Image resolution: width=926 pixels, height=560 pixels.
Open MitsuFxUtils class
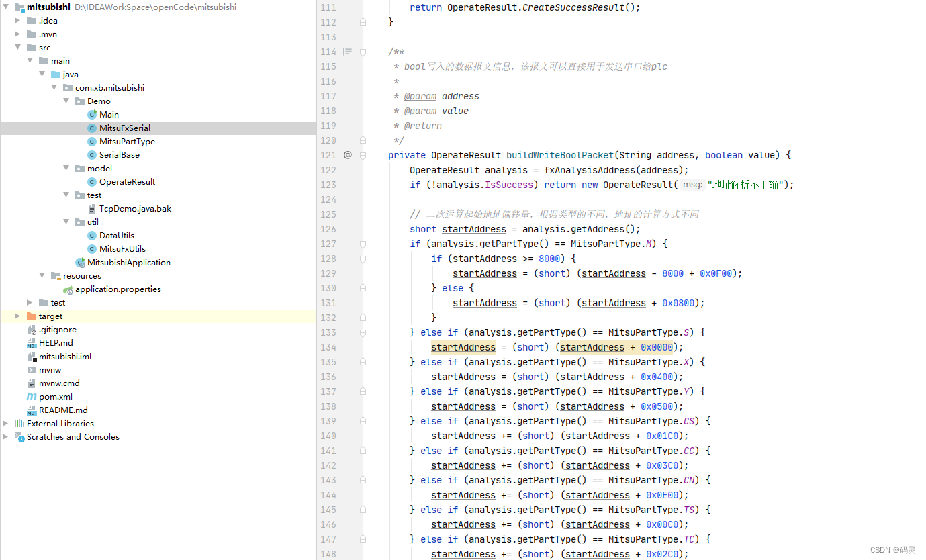[x=122, y=249]
